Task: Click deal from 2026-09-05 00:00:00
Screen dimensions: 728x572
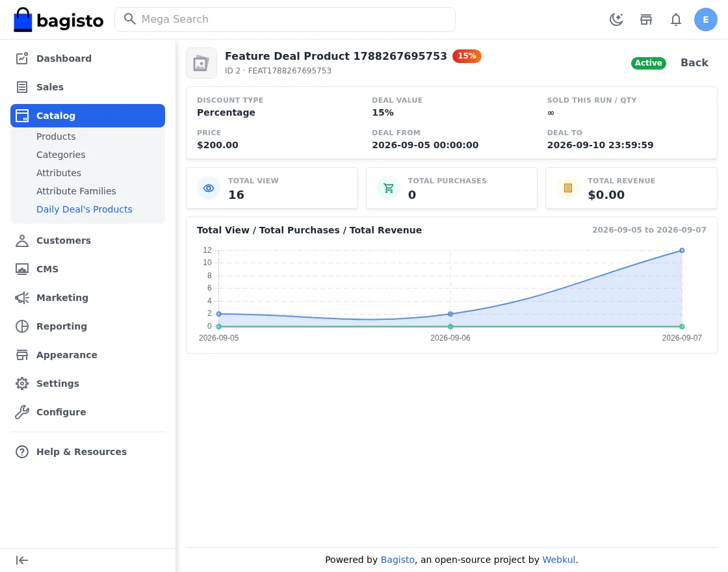Action: pyautogui.click(x=425, y=145)
